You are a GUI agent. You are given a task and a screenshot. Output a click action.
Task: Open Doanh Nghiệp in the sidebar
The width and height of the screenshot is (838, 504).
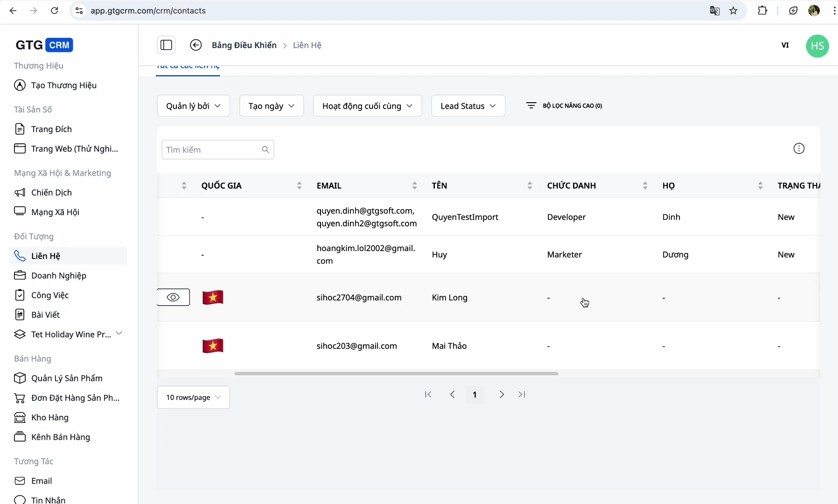[x=59, y=276]
